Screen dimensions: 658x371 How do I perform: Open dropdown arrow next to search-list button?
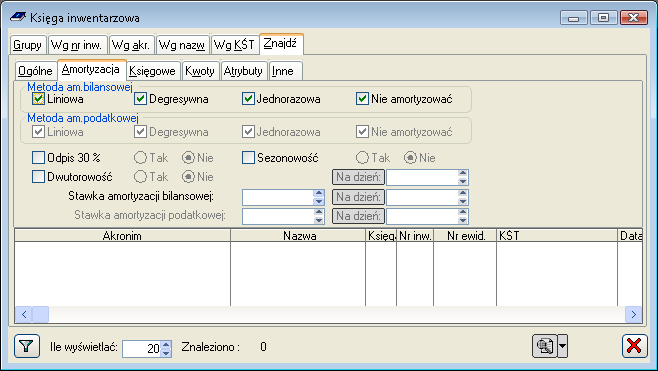[x=562, y=346]
